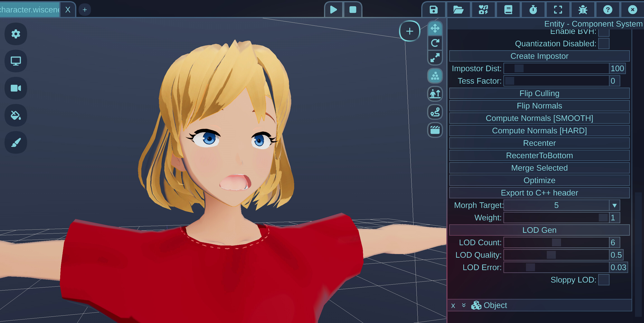The height and width of the screenshot is (323, 644).
Task: Open the Morph Target dropdown
Action: click(615, 205)
